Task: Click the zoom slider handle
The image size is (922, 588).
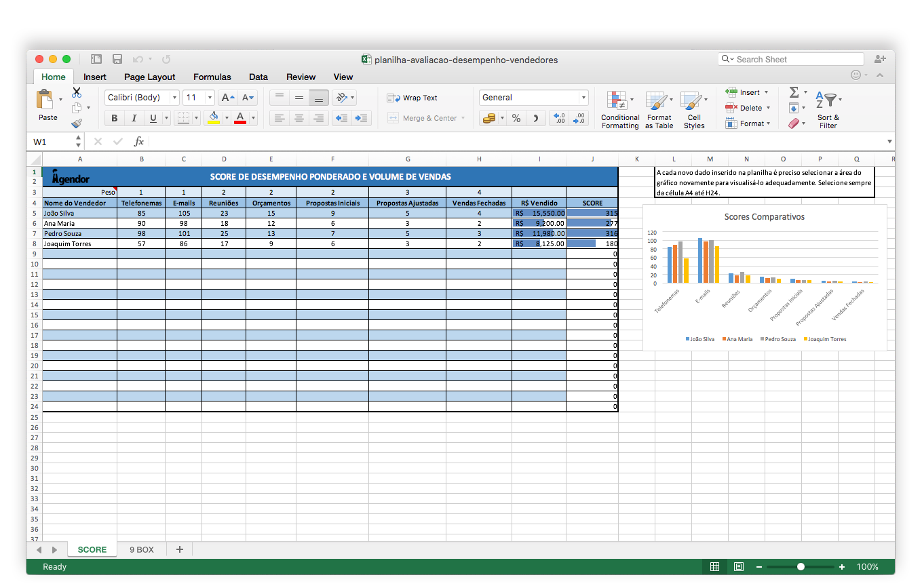Action: point(801,567)
